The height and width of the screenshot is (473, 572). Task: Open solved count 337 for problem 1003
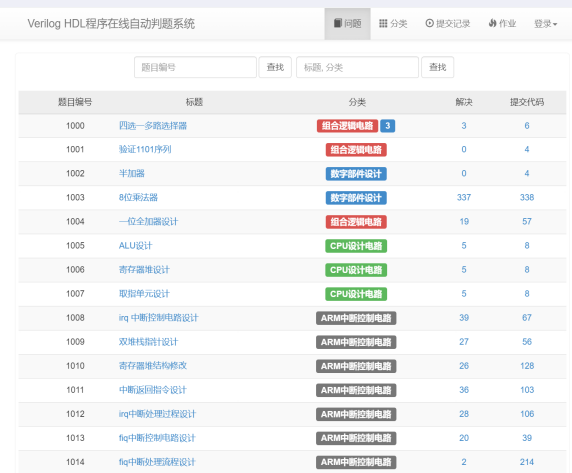[x=464, y=197]
